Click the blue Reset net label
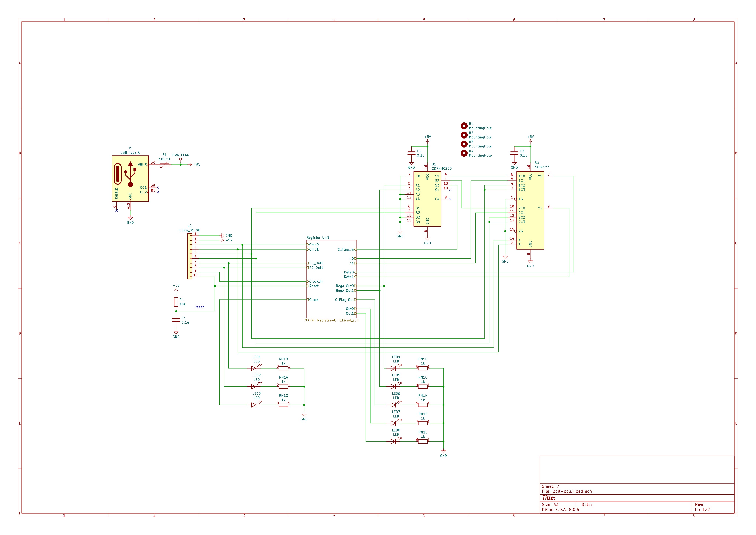Screen dimensions: 756x535 point(199,307)
